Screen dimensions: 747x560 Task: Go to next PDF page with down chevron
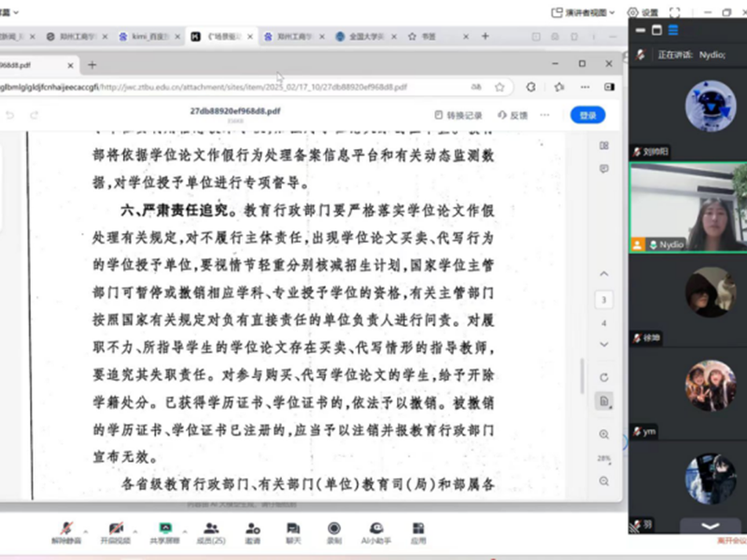pyautogui.click(x=604, y=343)
